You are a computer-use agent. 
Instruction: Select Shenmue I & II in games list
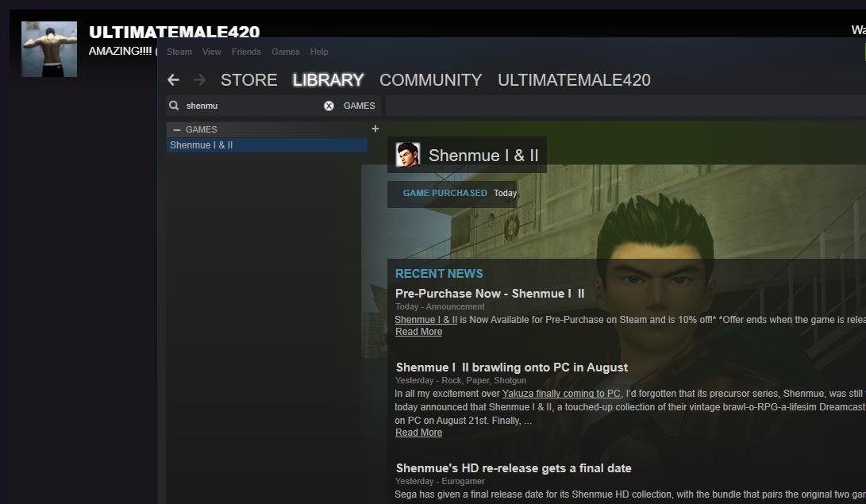[267, 145]
